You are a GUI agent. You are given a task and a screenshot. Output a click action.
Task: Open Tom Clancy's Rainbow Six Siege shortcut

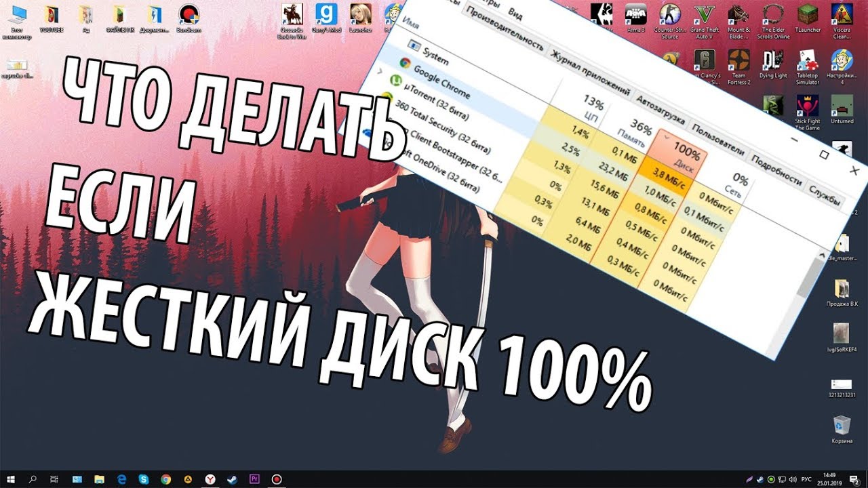(x=705, y=68)
